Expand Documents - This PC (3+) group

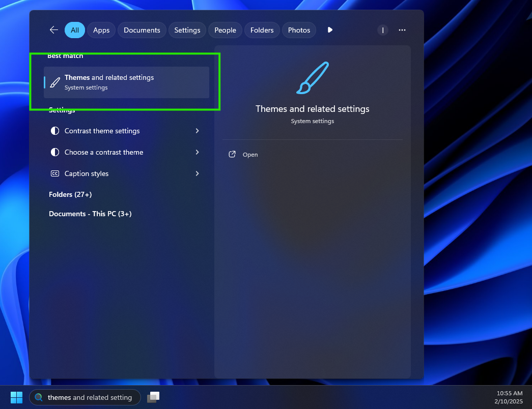point(90,214)
